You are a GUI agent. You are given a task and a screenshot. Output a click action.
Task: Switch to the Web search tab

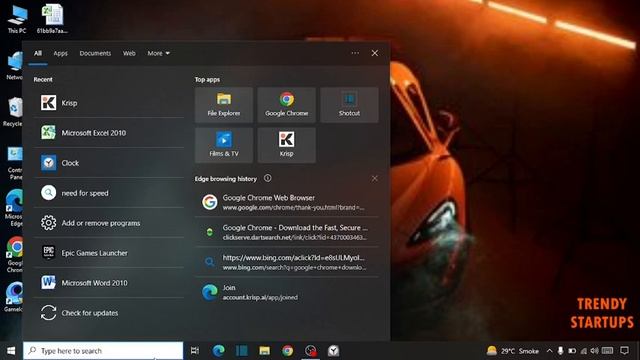pos(129,53)
